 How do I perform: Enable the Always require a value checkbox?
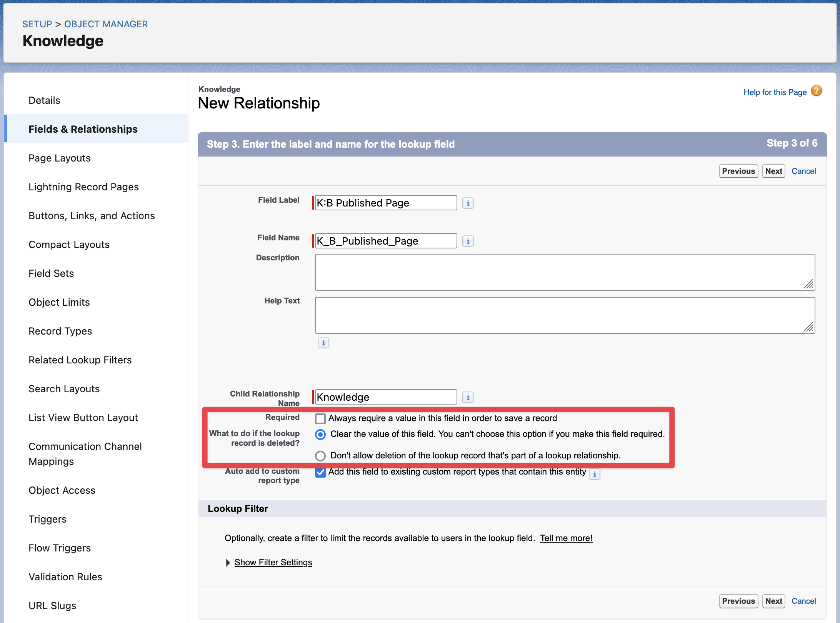coord(320,418)
